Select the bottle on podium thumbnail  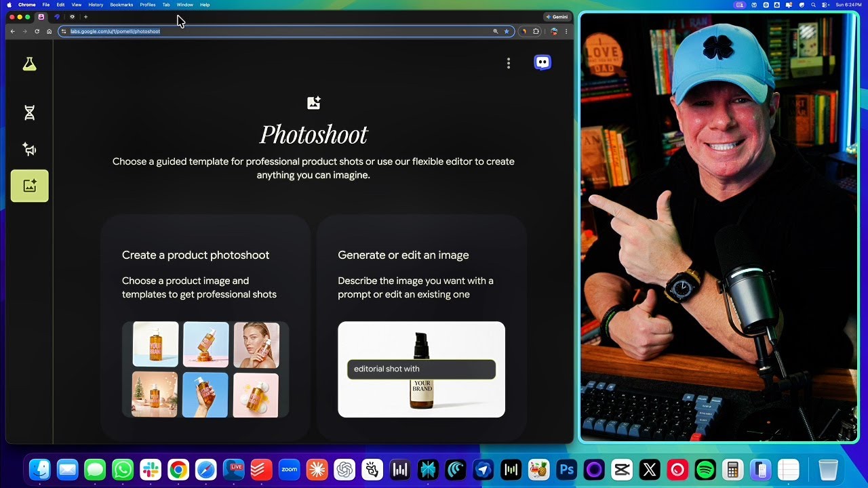(205, 344)
